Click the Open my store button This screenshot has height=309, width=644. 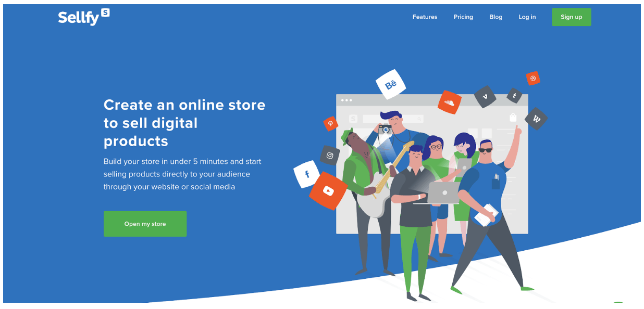click(145, 224)
